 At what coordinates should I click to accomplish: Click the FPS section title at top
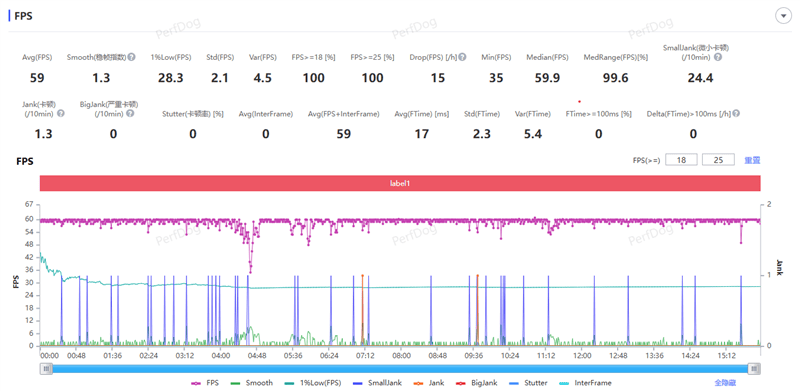[x=24, y=16]
